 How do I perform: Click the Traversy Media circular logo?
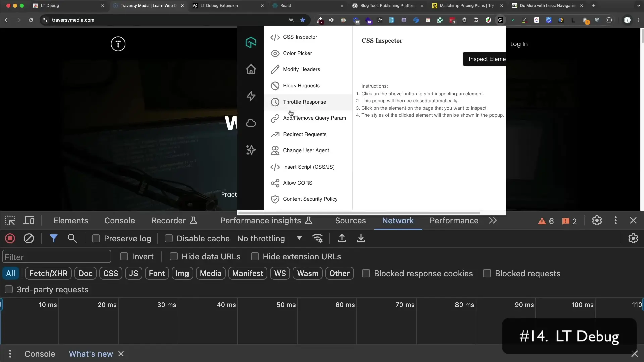[x=118, y=44]
